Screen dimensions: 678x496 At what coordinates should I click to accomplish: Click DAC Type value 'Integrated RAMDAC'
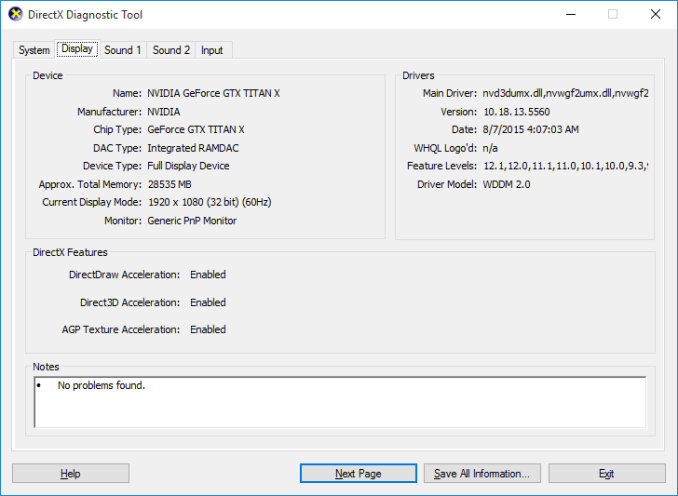193,148
